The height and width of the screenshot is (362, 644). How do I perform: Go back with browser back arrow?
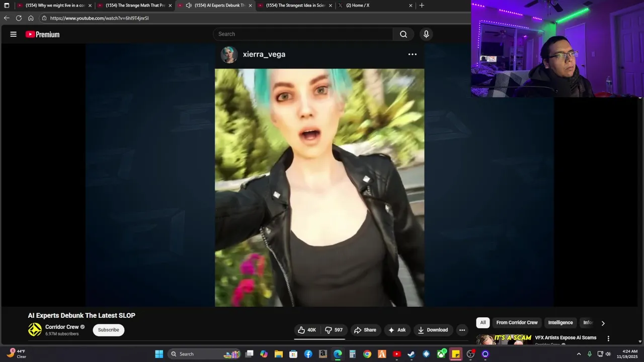point(7,18)
